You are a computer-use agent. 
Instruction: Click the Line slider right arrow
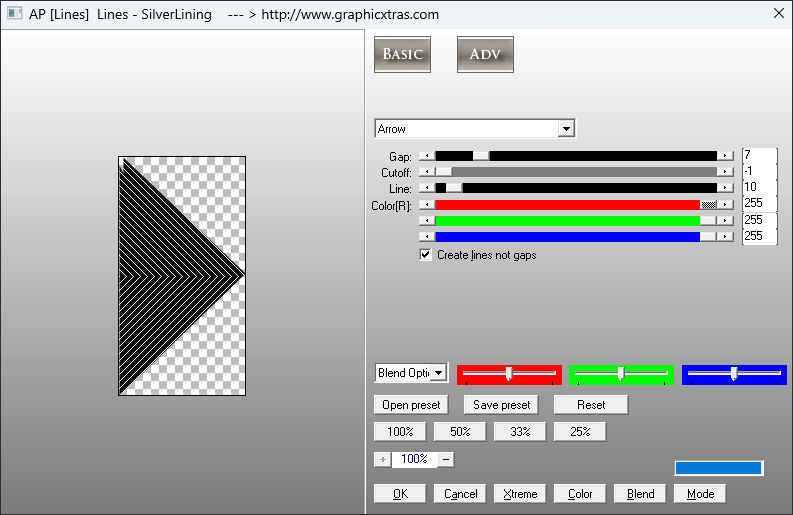point(726,188)
